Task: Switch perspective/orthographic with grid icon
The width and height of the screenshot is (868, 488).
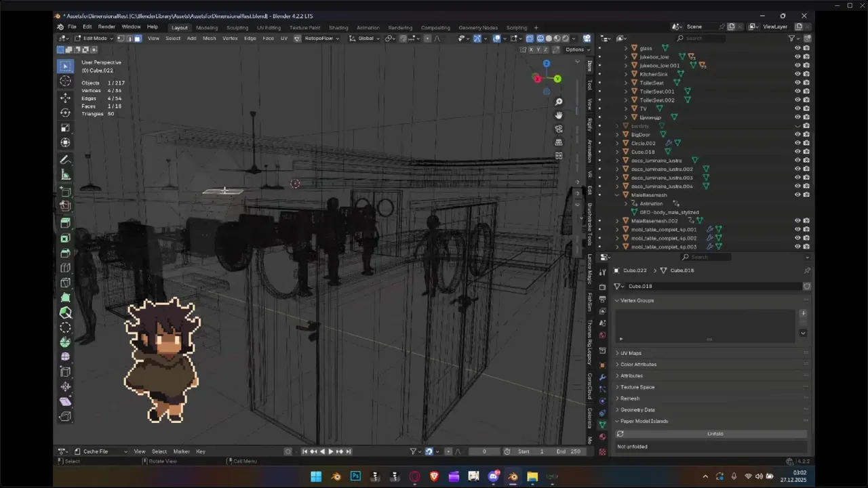Action: (559, 142)
